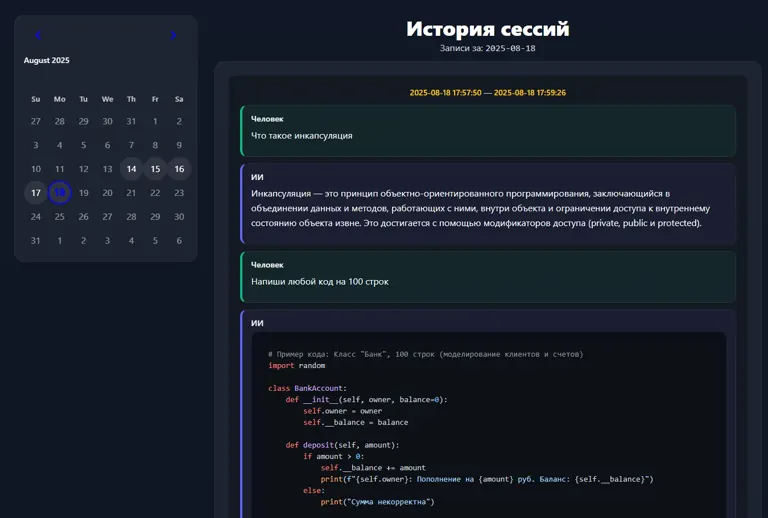Image resolution: width=768 pixels, height=518 pixels.
Task: Pick August 16 on the calendar
Action: tap(179, 169)
